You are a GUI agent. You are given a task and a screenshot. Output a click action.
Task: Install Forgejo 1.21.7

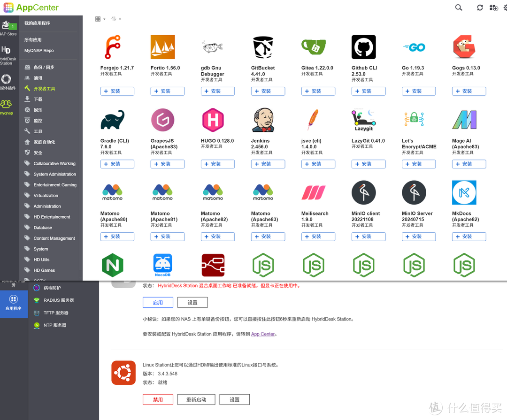coord(117,91)
